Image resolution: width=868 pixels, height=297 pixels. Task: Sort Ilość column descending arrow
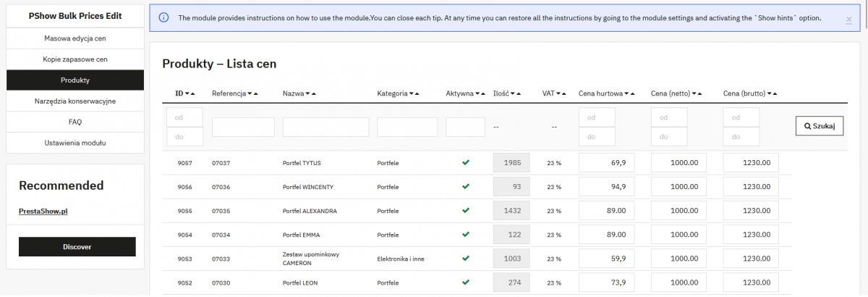point(513,93)
